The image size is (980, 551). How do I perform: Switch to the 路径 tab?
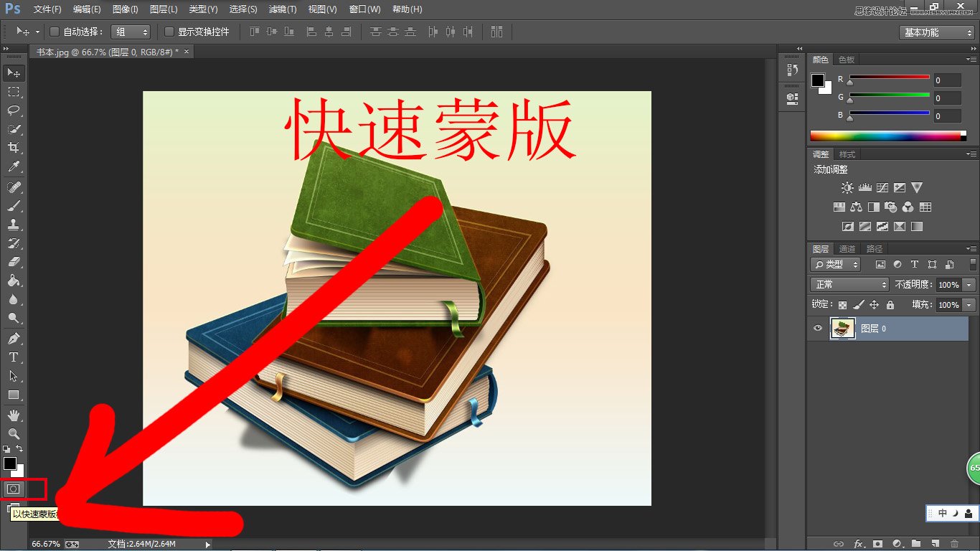point(875,249)
